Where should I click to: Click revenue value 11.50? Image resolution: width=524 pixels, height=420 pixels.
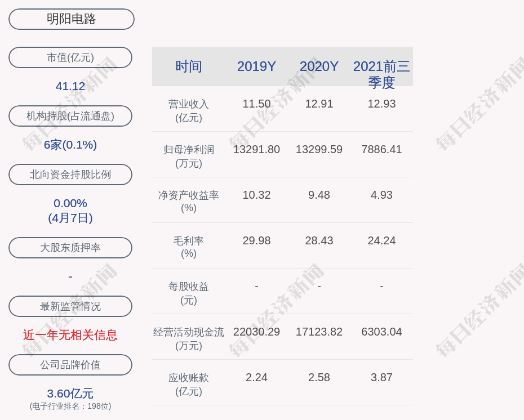256,104
